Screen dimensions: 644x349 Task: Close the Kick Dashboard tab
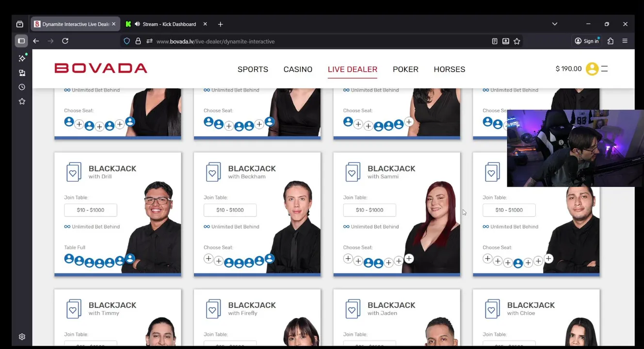coord(205,24)
